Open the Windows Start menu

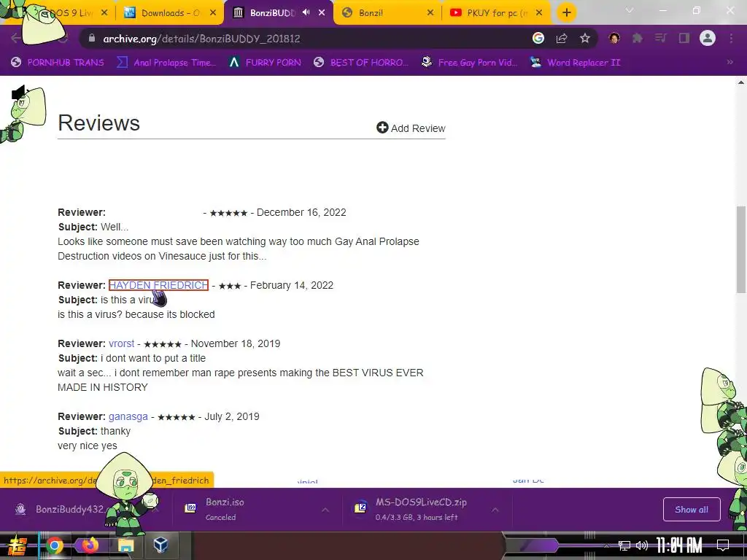[17, 545]
